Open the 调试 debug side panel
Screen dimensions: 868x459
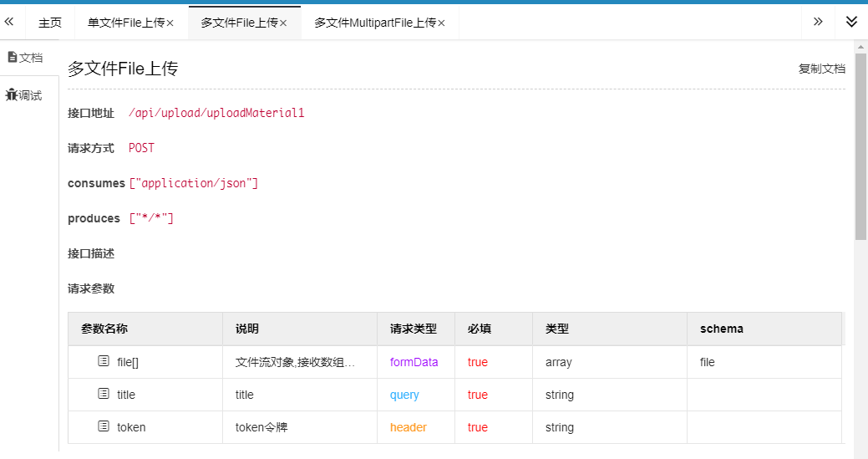click(x=24, y=95)
